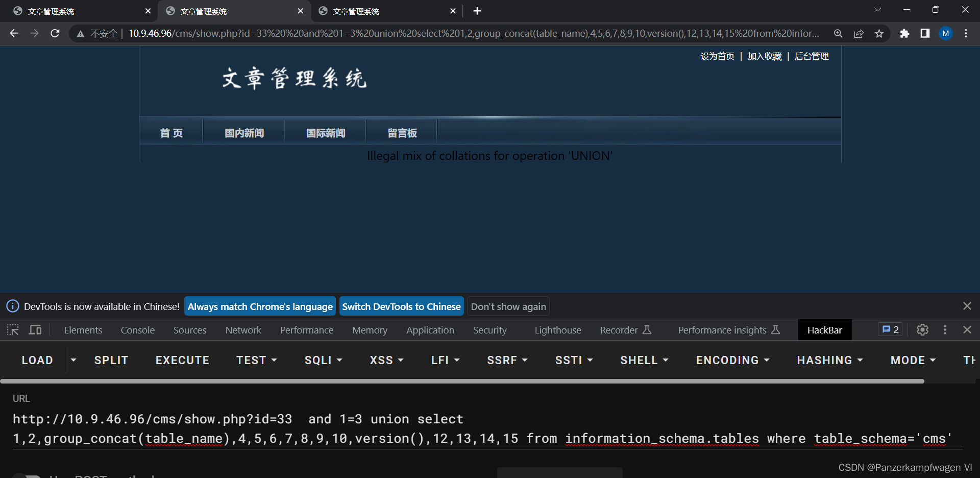Image resolution: width=980 pixels, height=478 pixels.
Task: Switch to the Application panel
Action: [x=430, y=330]
